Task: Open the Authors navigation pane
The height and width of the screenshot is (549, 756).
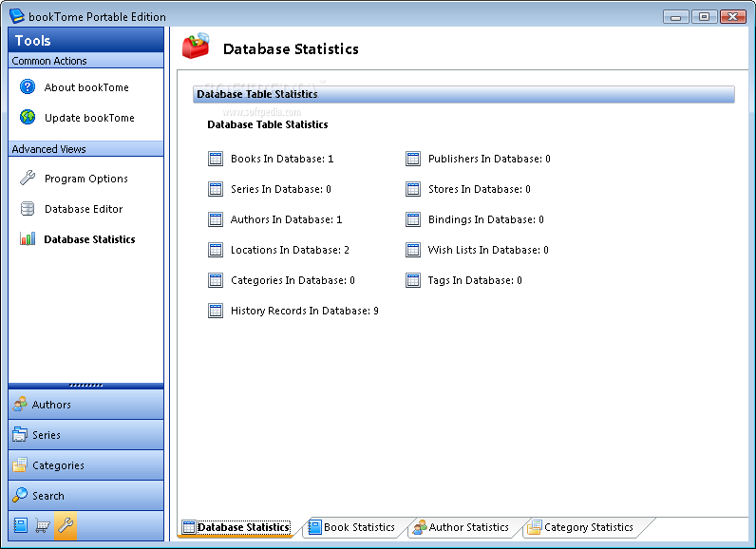Action: [x=85, y=405]
